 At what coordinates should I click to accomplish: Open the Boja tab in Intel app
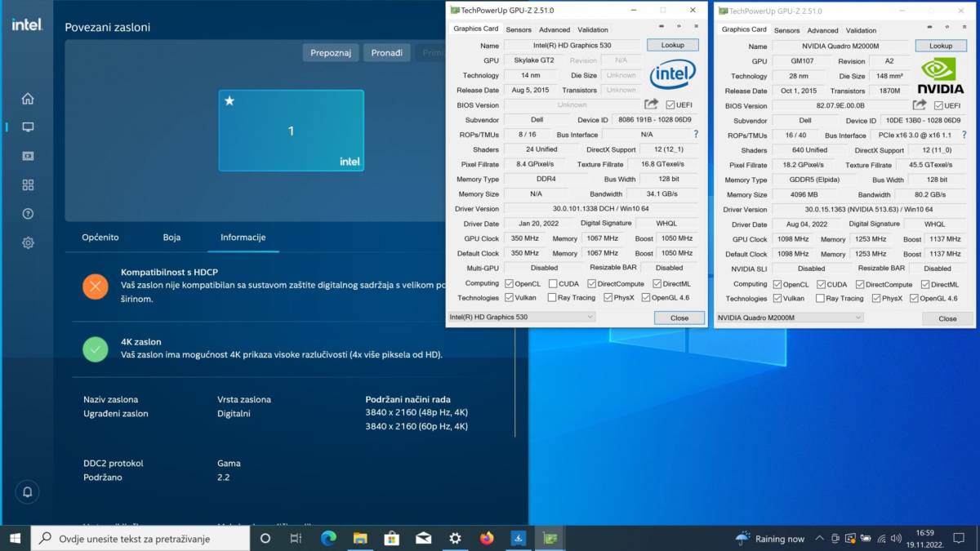(x=171, y=238)
